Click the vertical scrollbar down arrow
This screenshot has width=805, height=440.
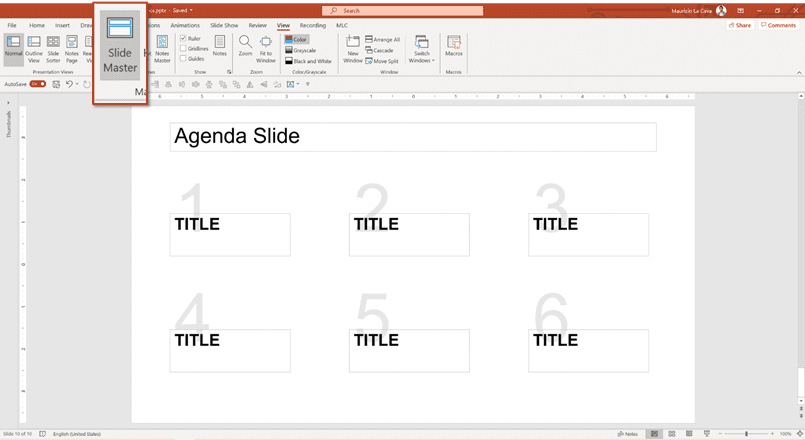[801, 401]
